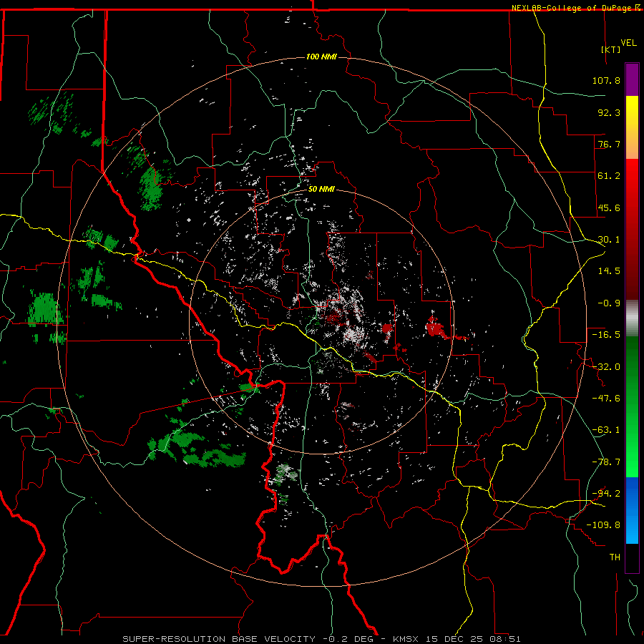Viewport: 644px width, 644px height.
Task: Click the 100 NMI range ring label
Action: pos(321,57)
